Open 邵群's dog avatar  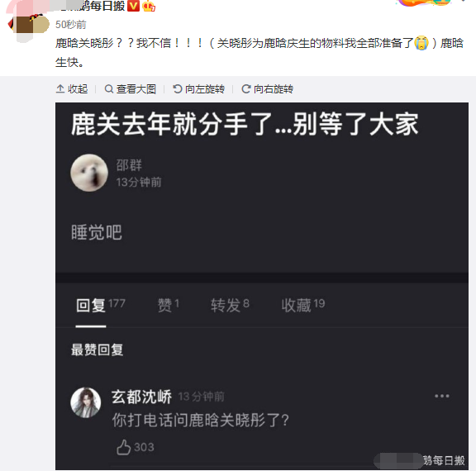pyautogui.click(x=89, y=173)
